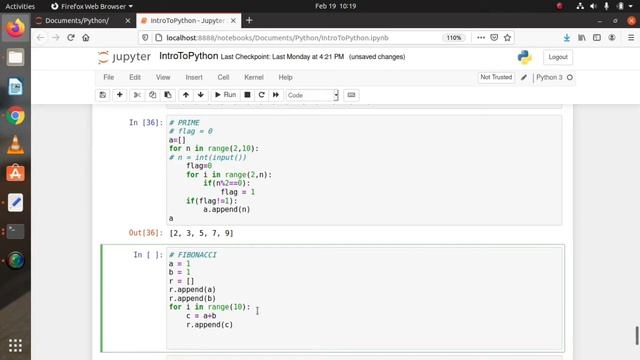Click the Not Trusted button
640x360 pixels.
click(496, 77)
